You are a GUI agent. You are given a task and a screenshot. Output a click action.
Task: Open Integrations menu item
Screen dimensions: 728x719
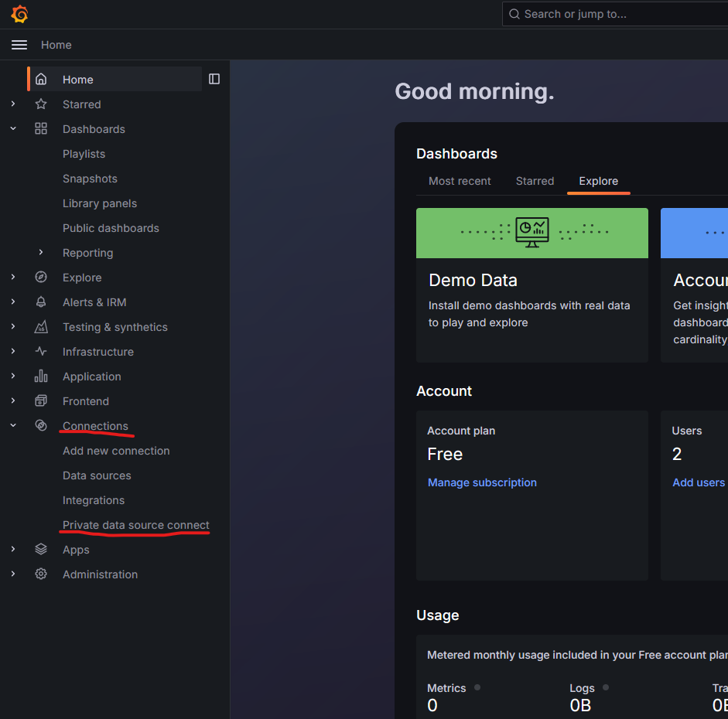(x=94, y=500)
